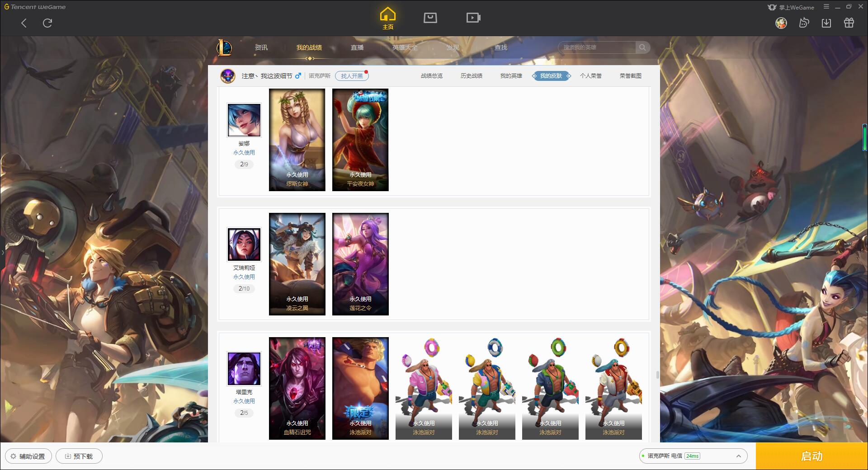Open the 直播 tab
868x470 pixels.
357,47
